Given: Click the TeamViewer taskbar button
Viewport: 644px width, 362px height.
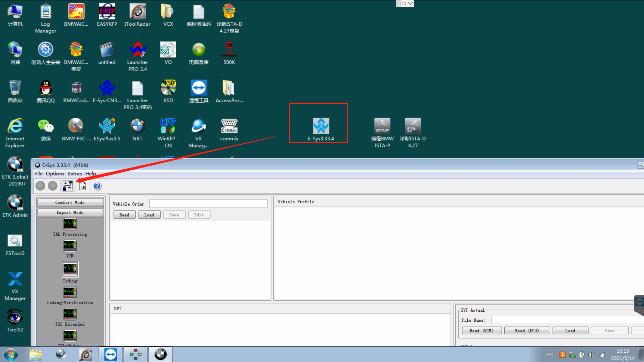Looking at the screenshot, I should coord(111,355).
